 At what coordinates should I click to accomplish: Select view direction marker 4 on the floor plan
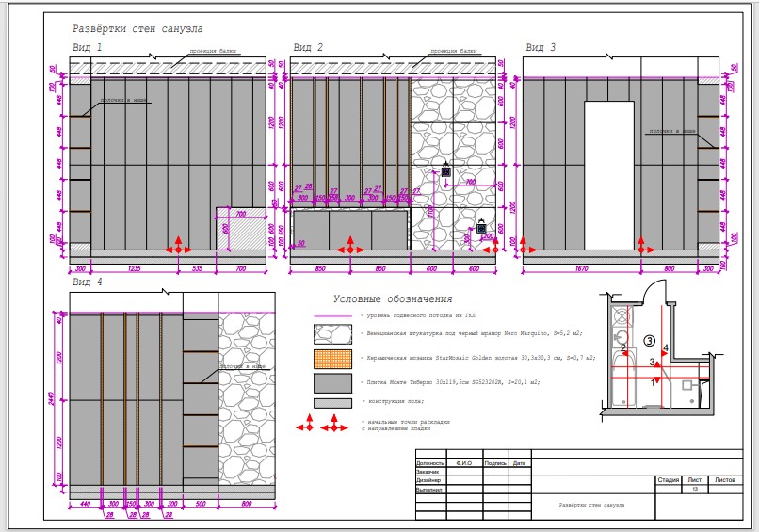[665, 350]
